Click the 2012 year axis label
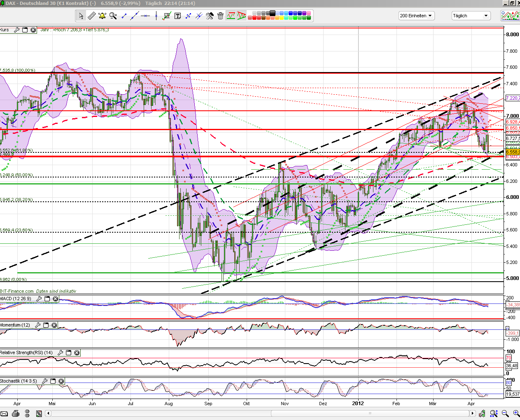This screenshot has width=520, height=420. click(358, 404)
